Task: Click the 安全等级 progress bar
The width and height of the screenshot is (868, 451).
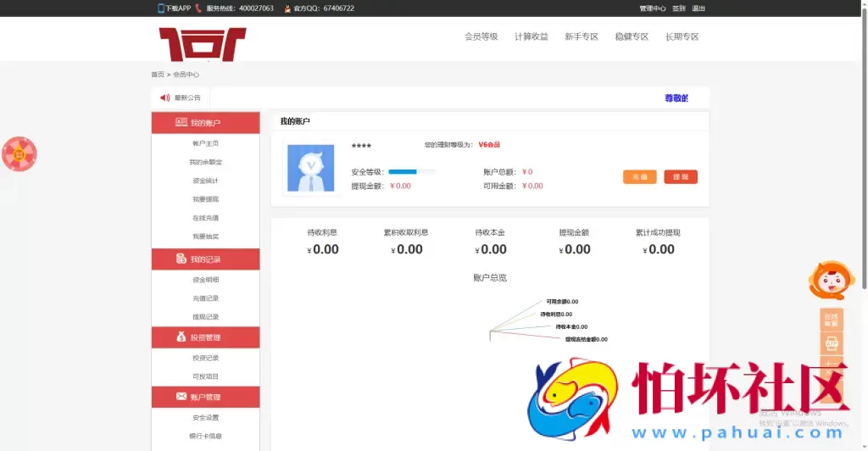Action: coord(411,171)
